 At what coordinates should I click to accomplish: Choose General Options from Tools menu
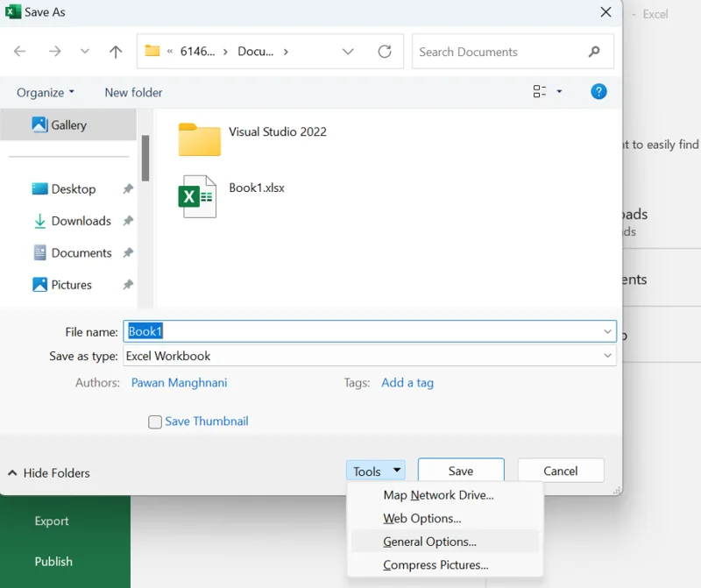pos(429,542)
